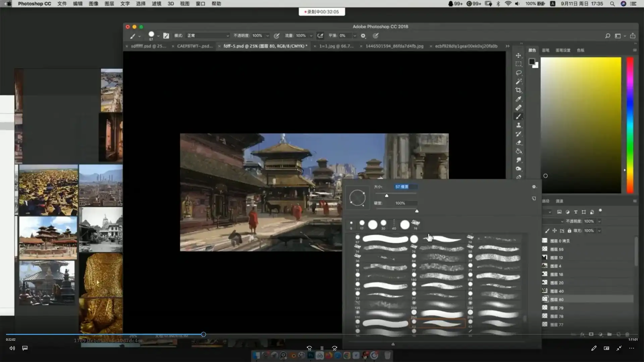
Task: Toggle airbrush build-up mode
Action: point(320,36)
